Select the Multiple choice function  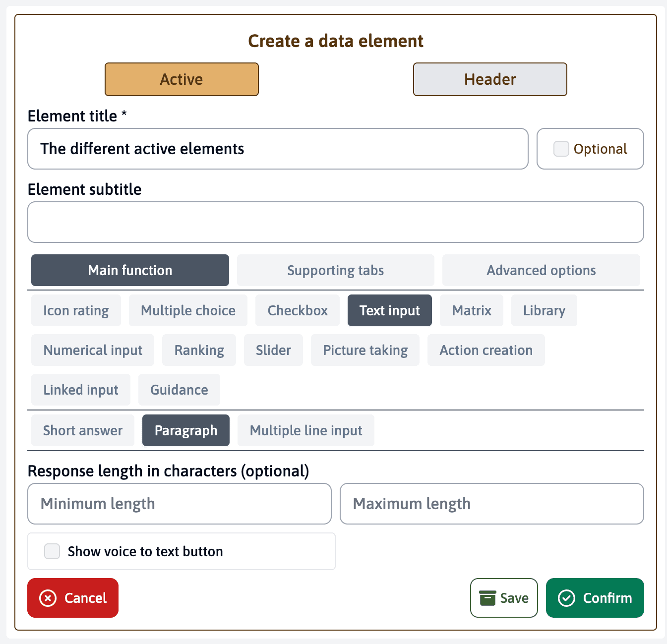(188, 310)
